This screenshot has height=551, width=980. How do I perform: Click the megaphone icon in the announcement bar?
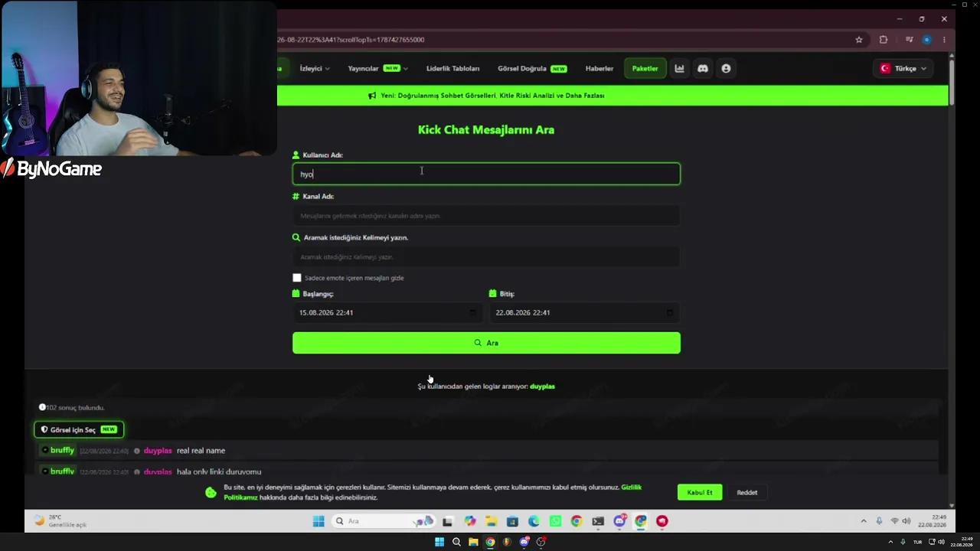point(372,96)
